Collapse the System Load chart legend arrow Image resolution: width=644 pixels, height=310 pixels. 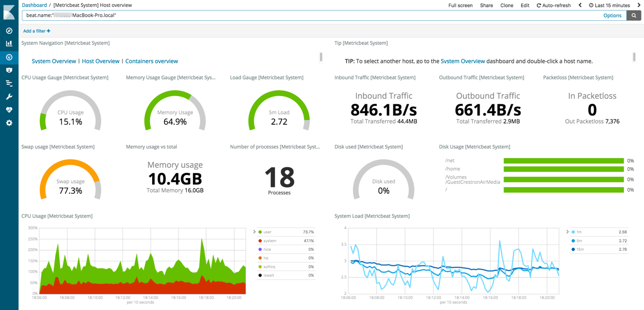(567, 232)
